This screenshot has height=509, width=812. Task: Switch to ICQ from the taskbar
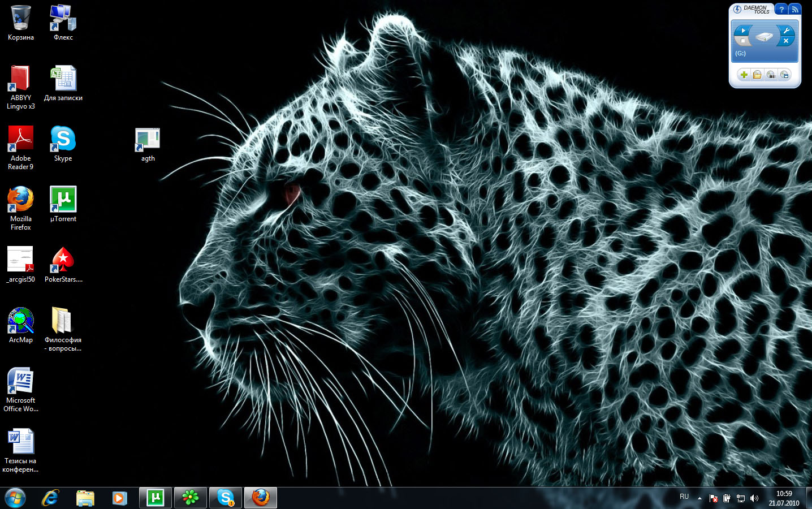tap(190, 498)
